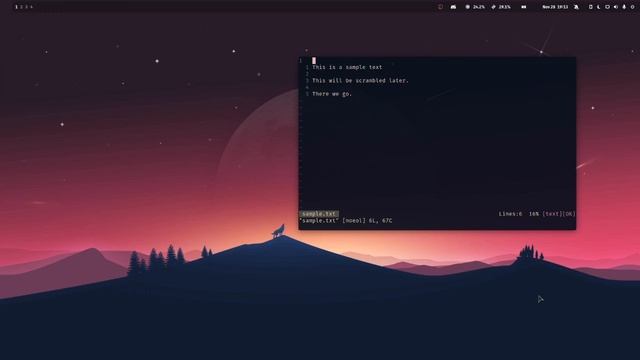Viewport: 640px width, 360px height.
Task: Click line "This will be scrambled later."
Action: (x=360, y=81)
